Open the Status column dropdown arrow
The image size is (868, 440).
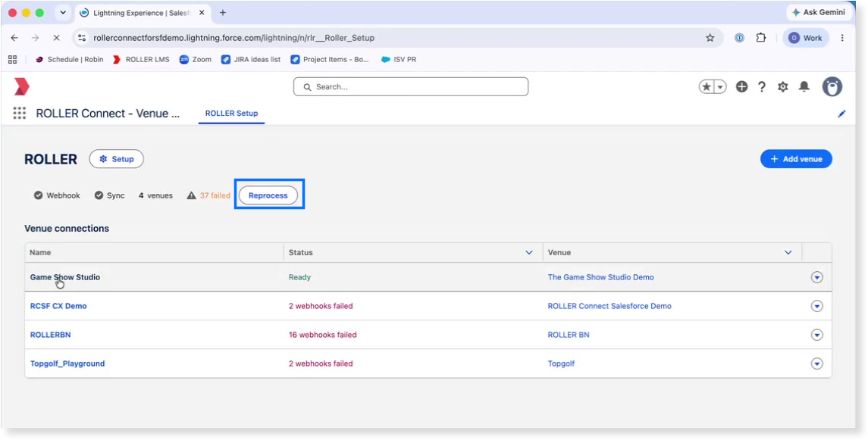click(x=528, y=253)
